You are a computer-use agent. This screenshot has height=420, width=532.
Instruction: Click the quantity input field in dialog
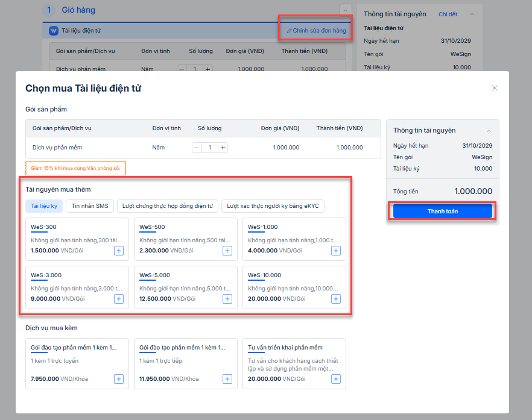click(x=210, y=148)
